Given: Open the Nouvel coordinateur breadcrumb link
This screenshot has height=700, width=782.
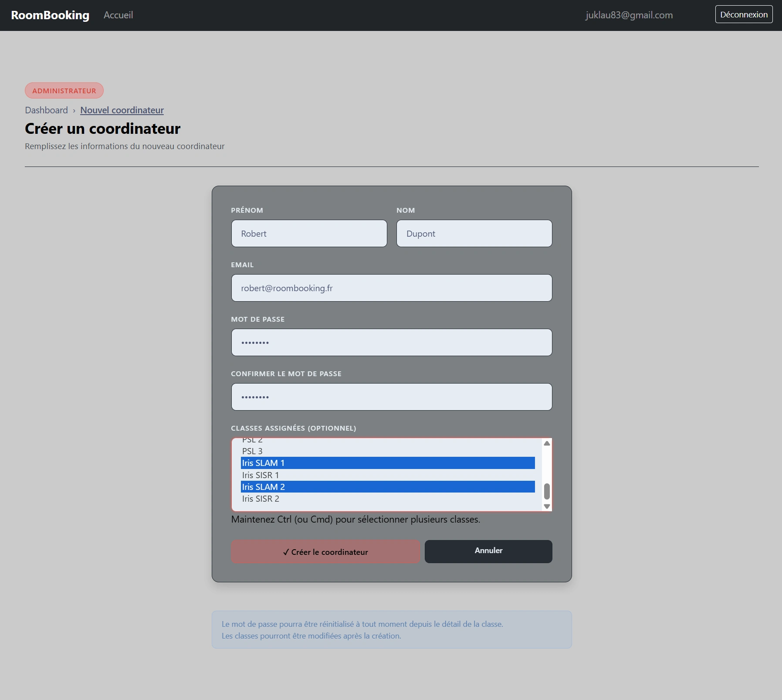Looking at the screenshot, I should 122,110.
